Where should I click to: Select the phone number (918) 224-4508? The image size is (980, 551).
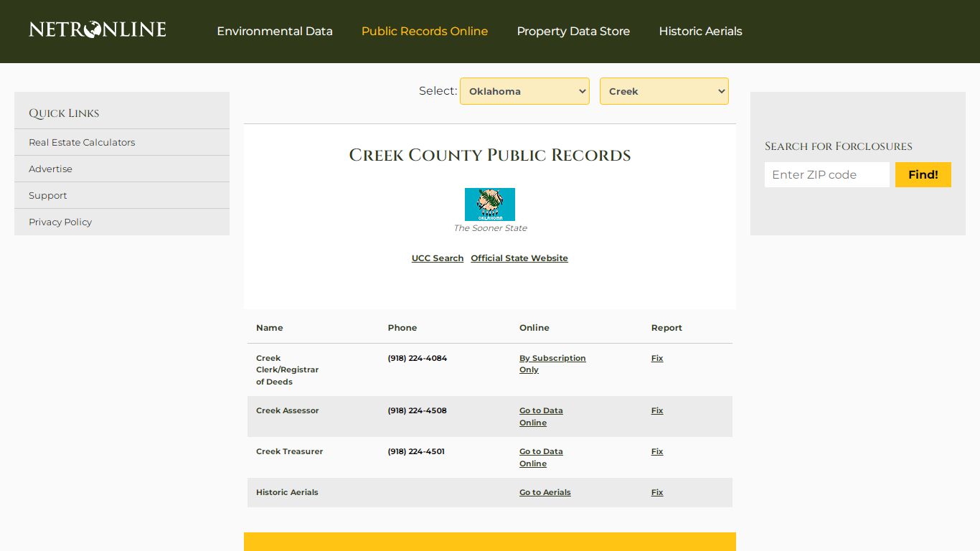tap(418, 410)
